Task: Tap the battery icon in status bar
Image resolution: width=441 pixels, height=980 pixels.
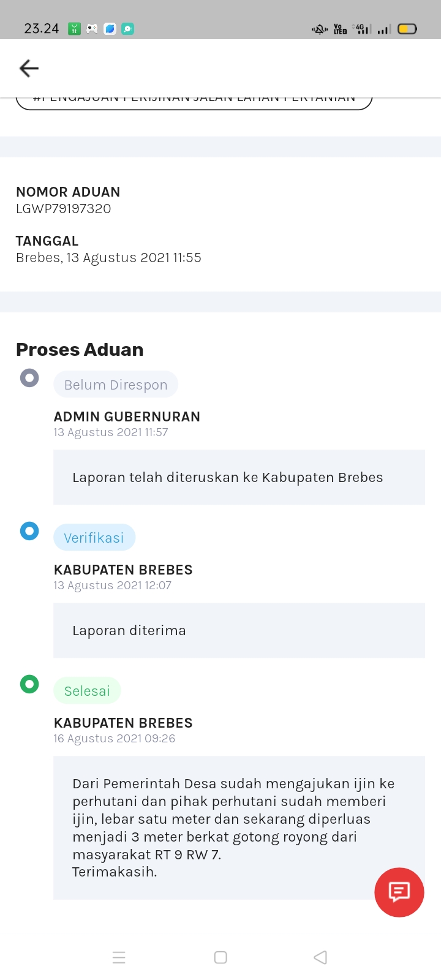Action: (x=407, y=29)
